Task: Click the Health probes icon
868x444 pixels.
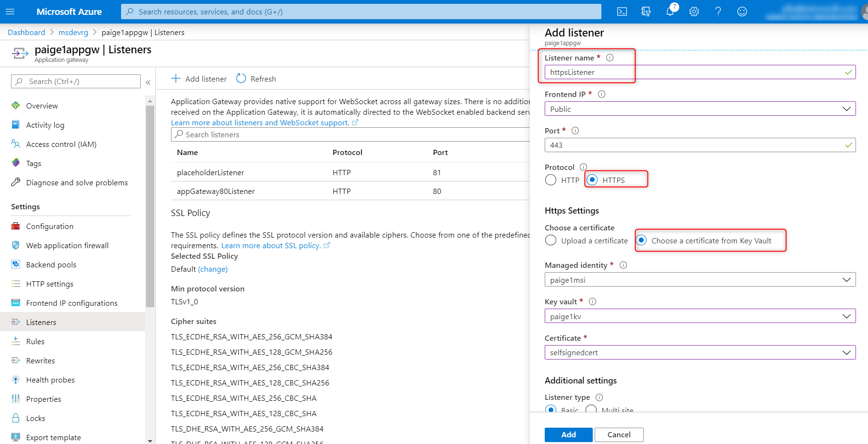Action: 16,380
